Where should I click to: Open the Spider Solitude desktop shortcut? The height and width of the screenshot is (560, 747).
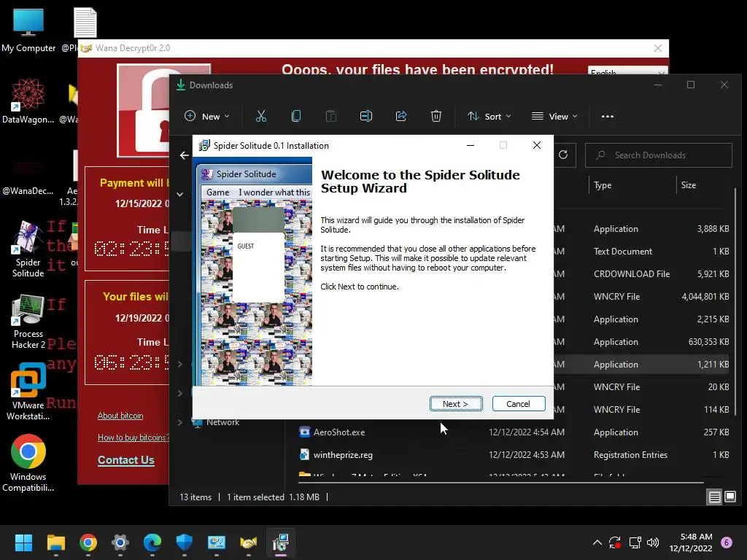[28, 249]
